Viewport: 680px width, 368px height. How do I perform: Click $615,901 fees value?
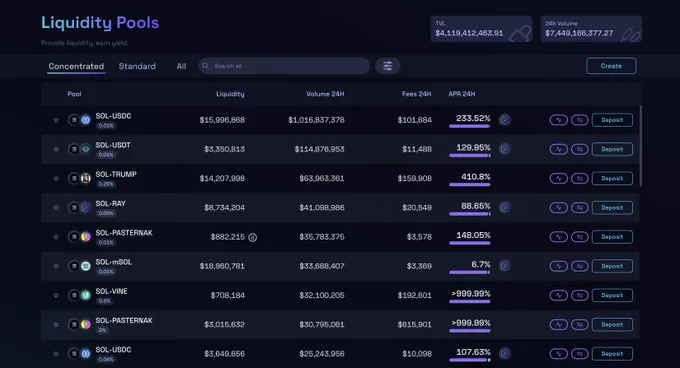(415, 325)
